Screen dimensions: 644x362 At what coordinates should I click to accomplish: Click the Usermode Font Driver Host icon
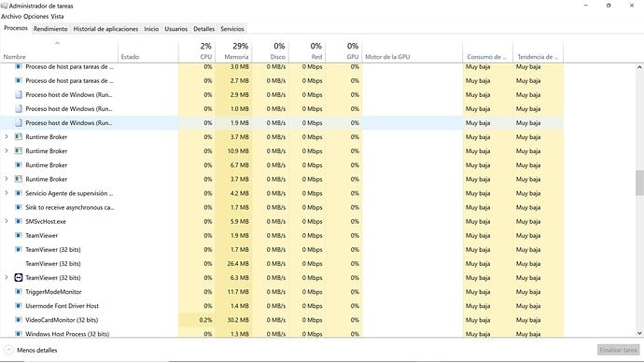[x=18, y=306]
